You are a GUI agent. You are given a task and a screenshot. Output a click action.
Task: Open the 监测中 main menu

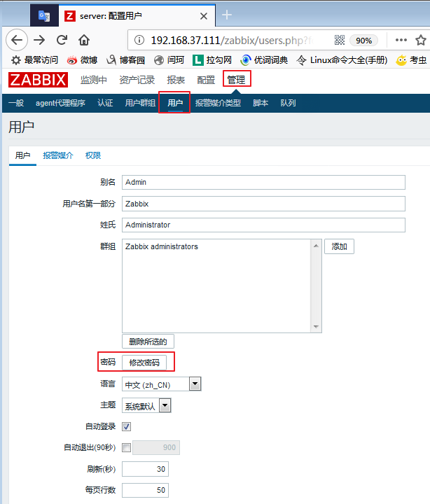pos(94,80)
